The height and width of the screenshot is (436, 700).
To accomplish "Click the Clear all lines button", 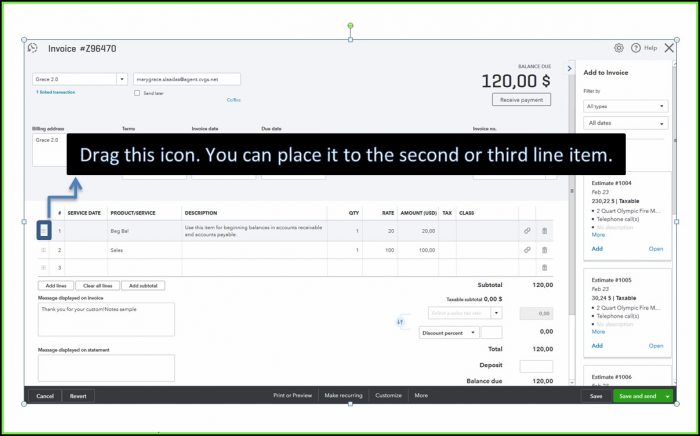I will 97,286.
